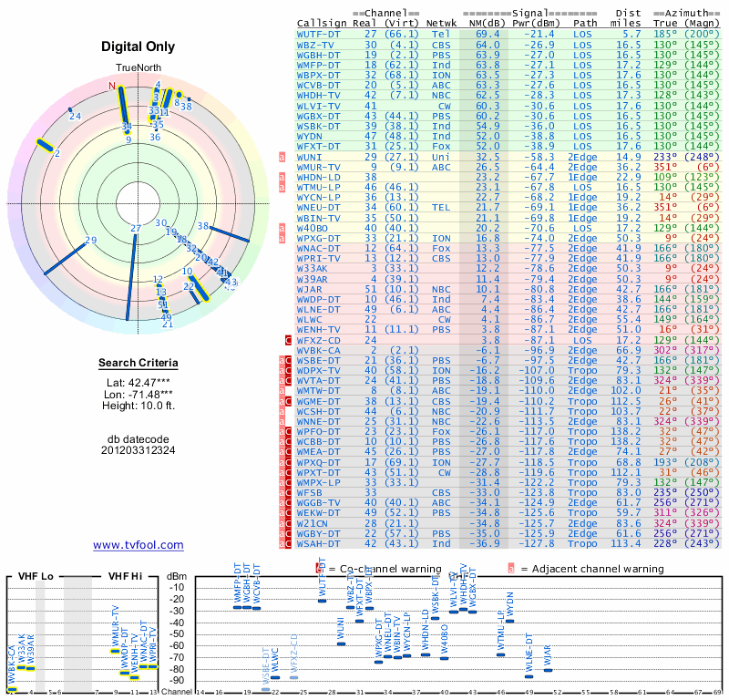This screenshot has height=700, width=729.
Task: Click the WJAR marker in the UHF signal chart
Action: point(549,670)
